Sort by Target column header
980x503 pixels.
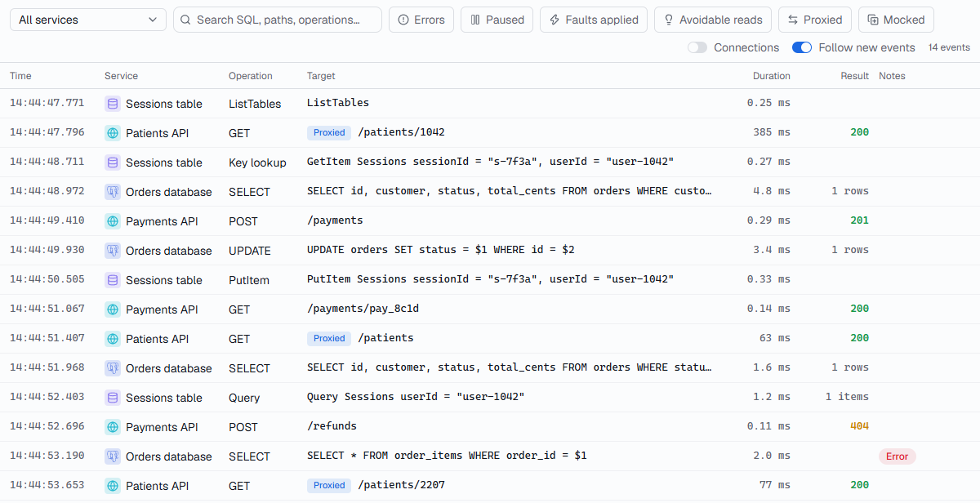(321, 76)
